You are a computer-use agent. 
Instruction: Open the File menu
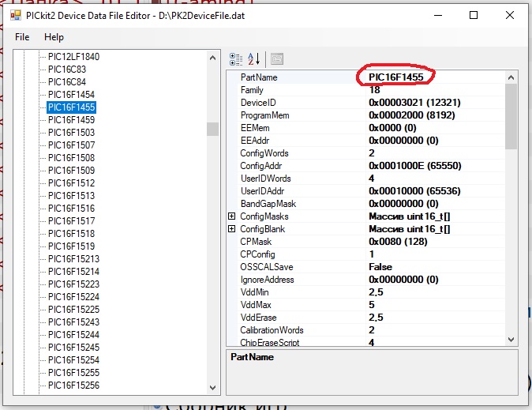click(22, 37)
